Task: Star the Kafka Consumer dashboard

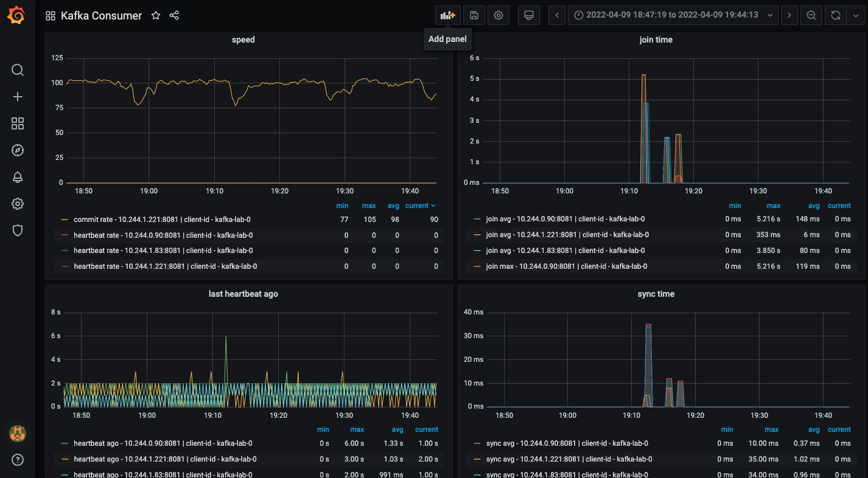Action: (156, 16)
